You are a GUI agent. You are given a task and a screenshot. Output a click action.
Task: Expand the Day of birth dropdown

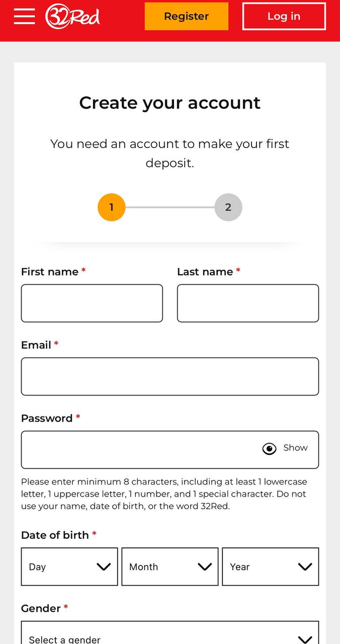69,567
